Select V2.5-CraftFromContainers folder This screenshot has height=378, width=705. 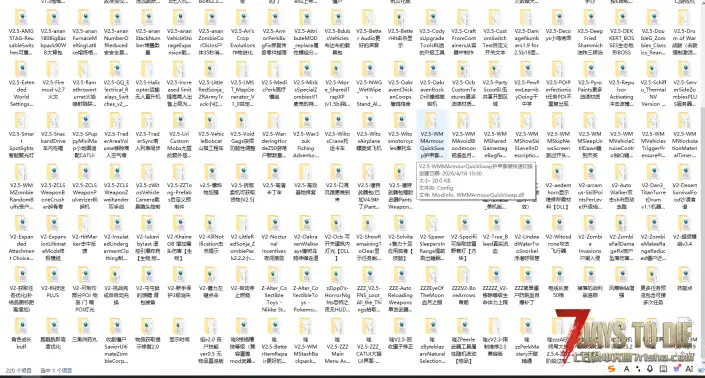pos(464,32)
